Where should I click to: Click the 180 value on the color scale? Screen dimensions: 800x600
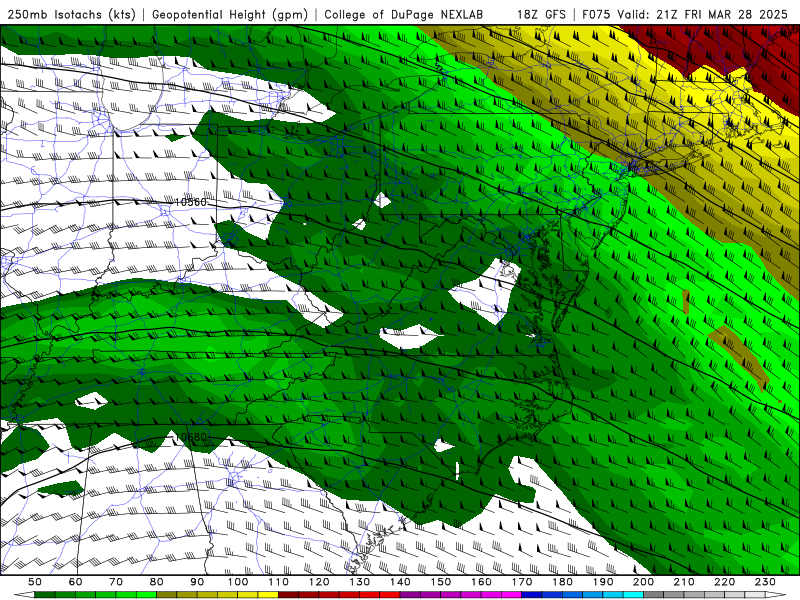pyautogui.click(x=563, y=582)
